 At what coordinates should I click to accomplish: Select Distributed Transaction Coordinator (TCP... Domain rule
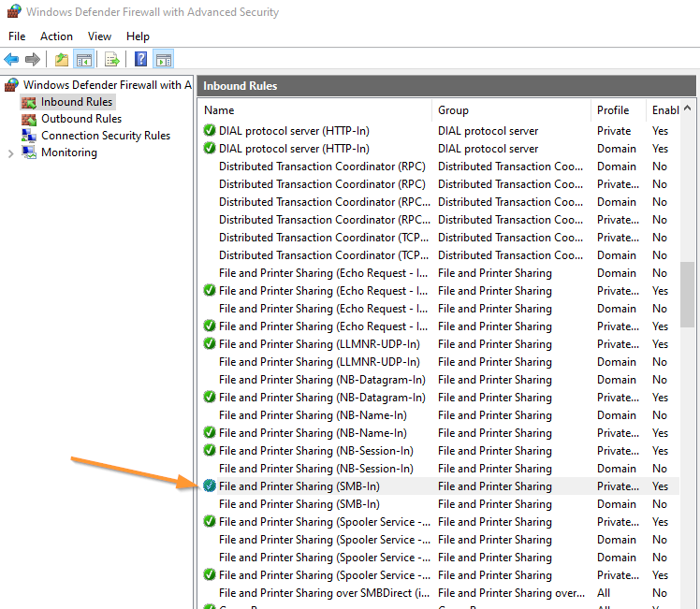pyautogui.click(x=440, y=255)
